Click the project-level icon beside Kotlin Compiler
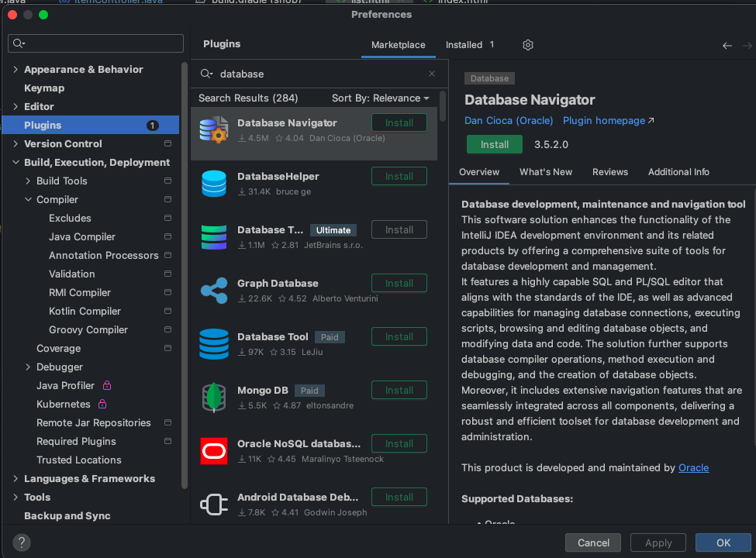Screen dimensions: 756x558 coord(167,311)
